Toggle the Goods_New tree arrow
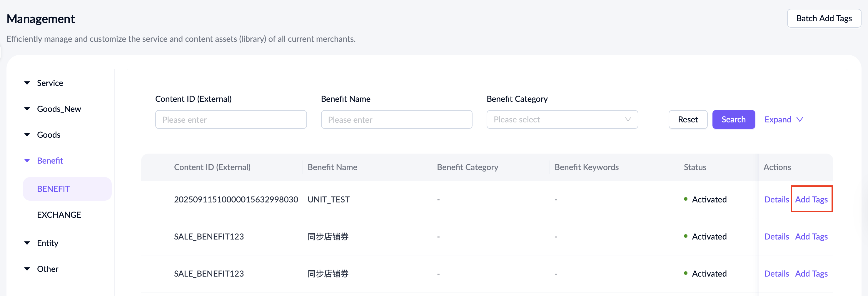Image resolution: width=868 pixels, height=296 pixels. pos(27,109)
